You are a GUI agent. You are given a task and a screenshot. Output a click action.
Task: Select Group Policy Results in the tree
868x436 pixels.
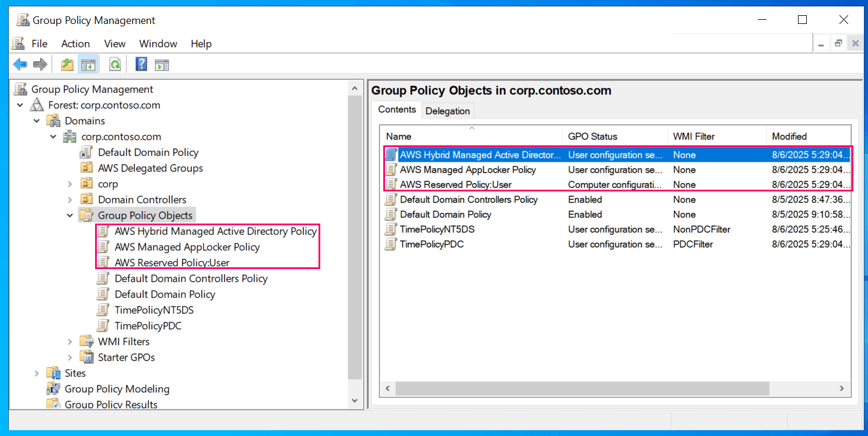(x=111, y=404)
